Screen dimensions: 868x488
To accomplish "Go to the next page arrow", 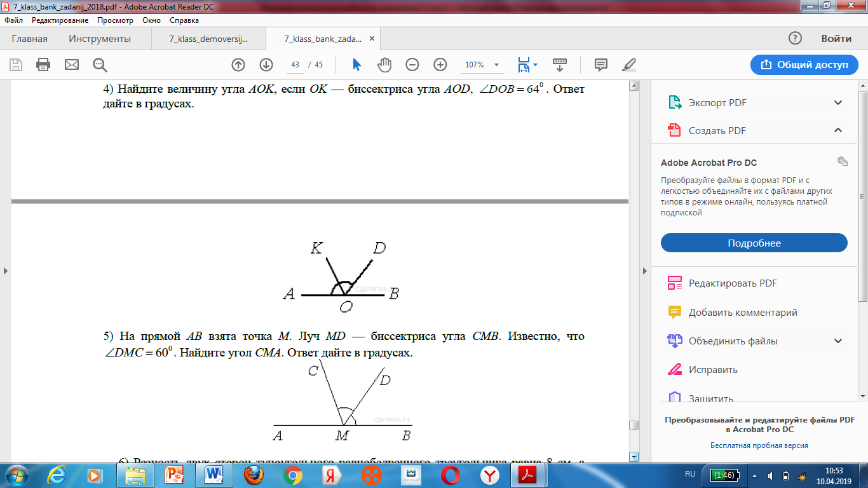I will pos(266,65).
